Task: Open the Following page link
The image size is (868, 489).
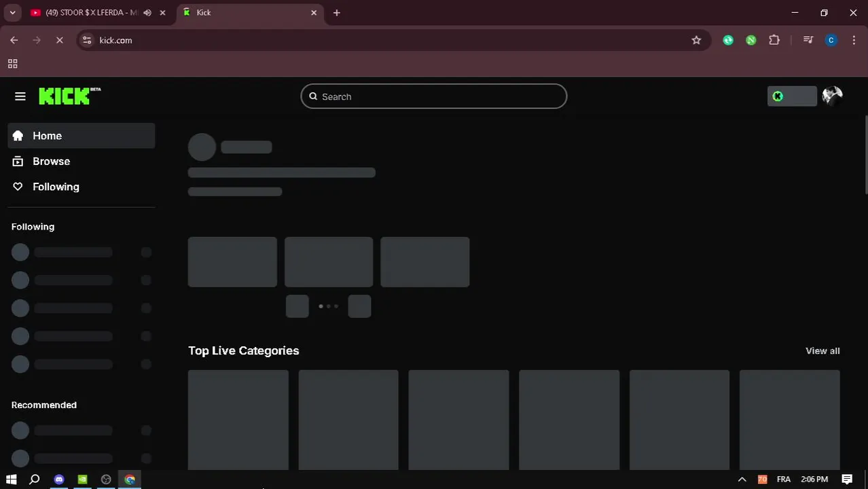Action: [82, 187]
